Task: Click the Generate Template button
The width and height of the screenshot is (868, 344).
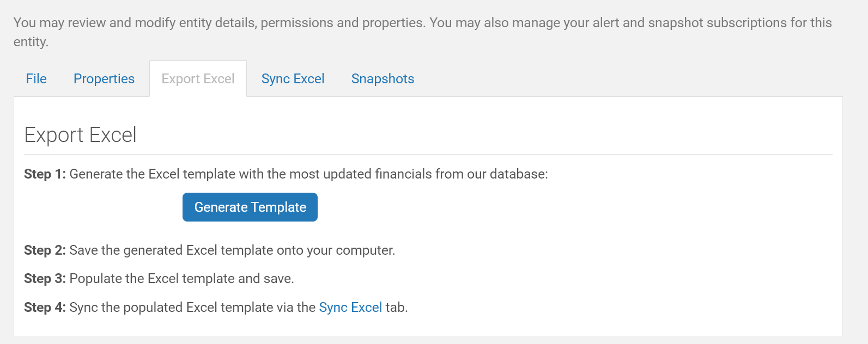Action: [x=250, y=207]
